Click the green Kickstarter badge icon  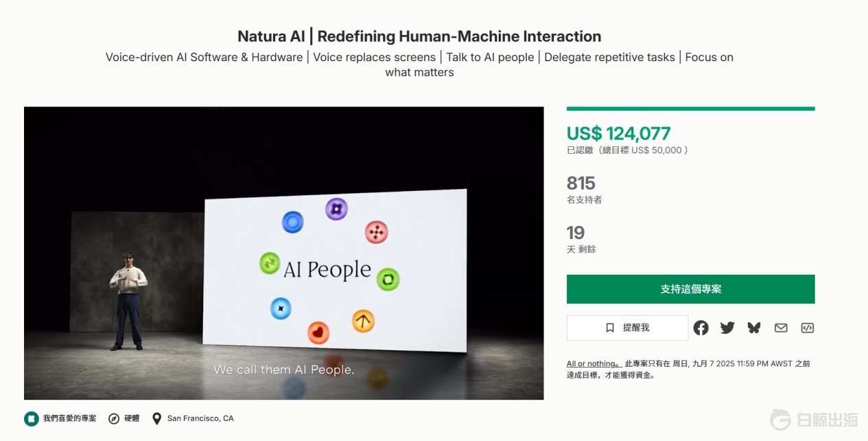click(31, 418)
